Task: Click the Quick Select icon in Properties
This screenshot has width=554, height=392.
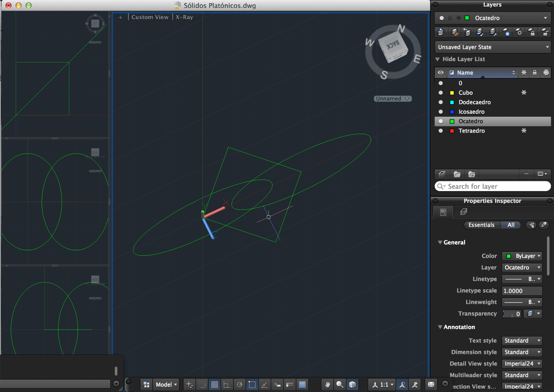Action: coord(531,225)
